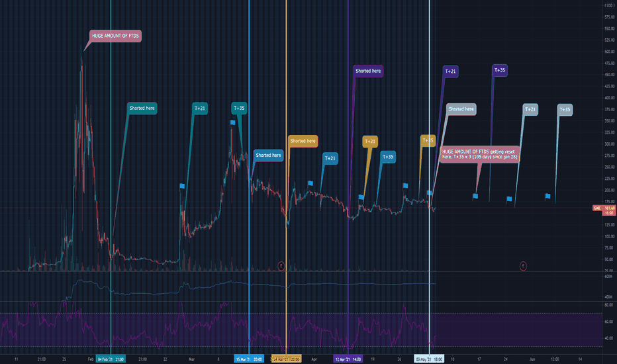The height and width of the screenshot is (364, 617).
Task: Click the Jun label on time axis
Action: click(x=532, y=359)
